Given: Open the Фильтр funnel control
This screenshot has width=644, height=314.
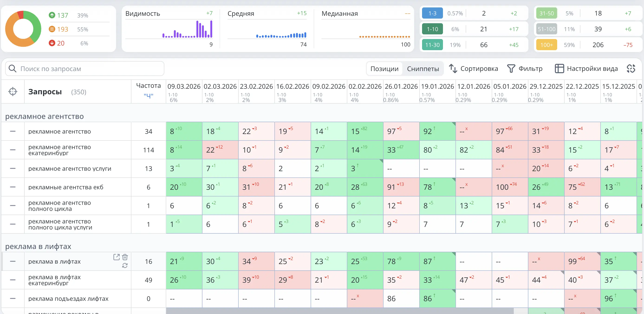Looking at the screenshot, I should point(525,69).
